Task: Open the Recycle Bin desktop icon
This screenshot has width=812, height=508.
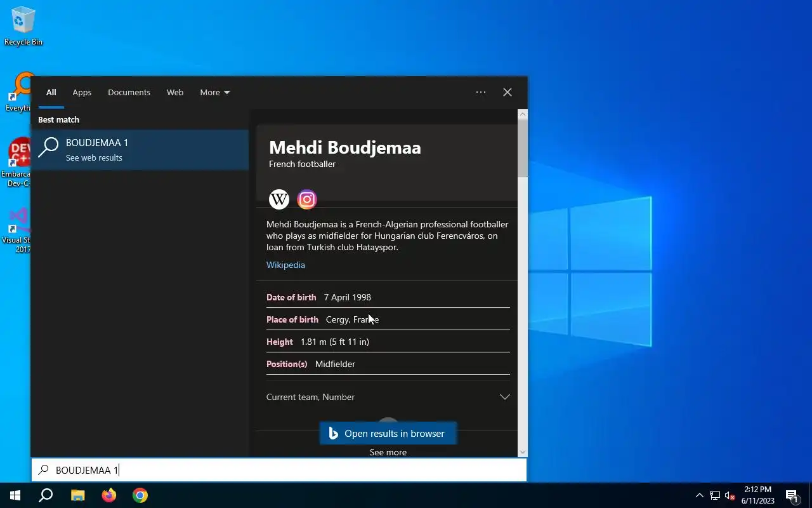Action: pyautogui.click(x=23, y=27)
